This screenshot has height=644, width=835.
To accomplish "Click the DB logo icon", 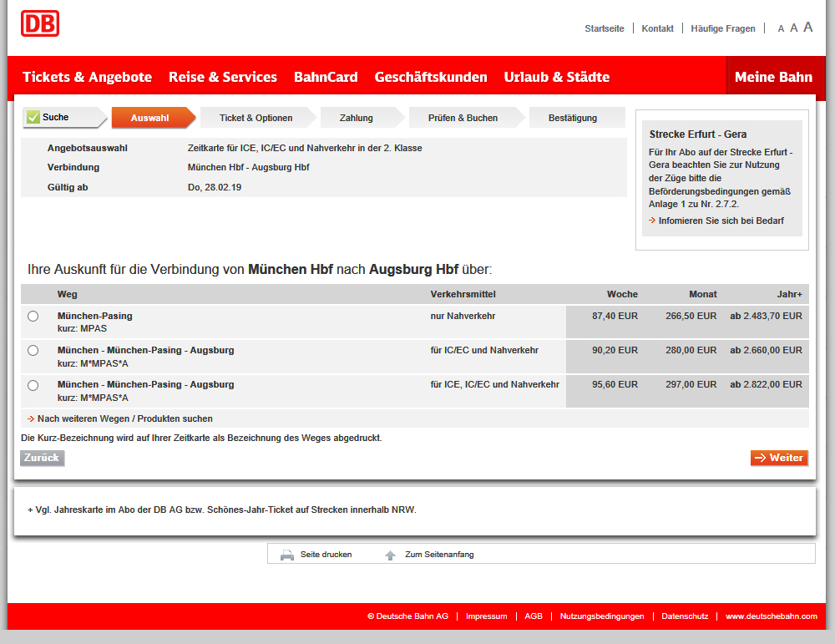I will click(40, 23).
